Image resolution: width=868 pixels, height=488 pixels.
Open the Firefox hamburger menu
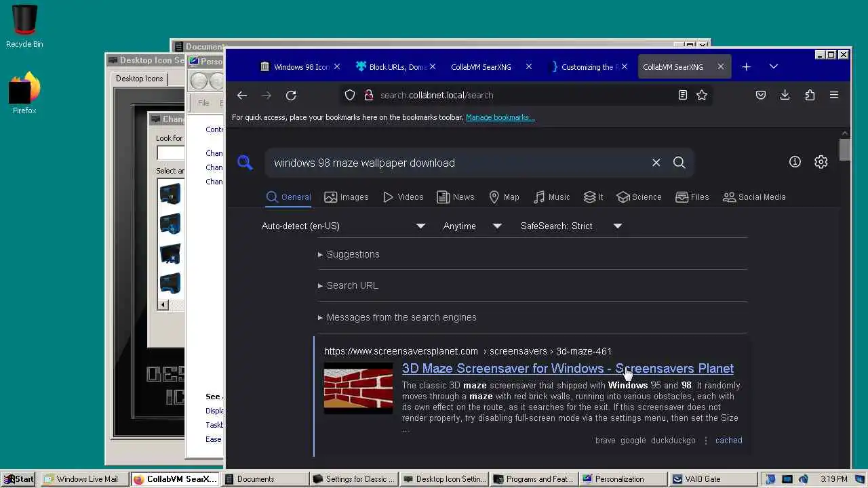pyautogui.click(x=834, y=96)
